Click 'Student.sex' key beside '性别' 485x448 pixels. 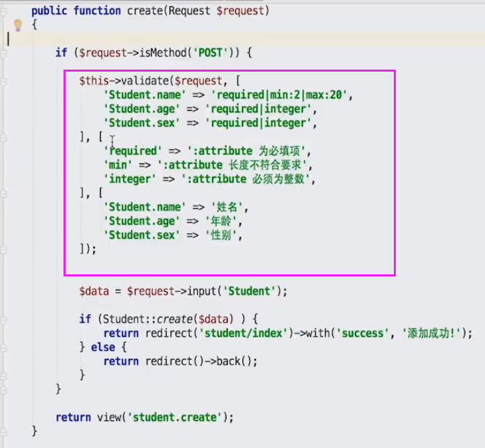[x=142, y=235]
